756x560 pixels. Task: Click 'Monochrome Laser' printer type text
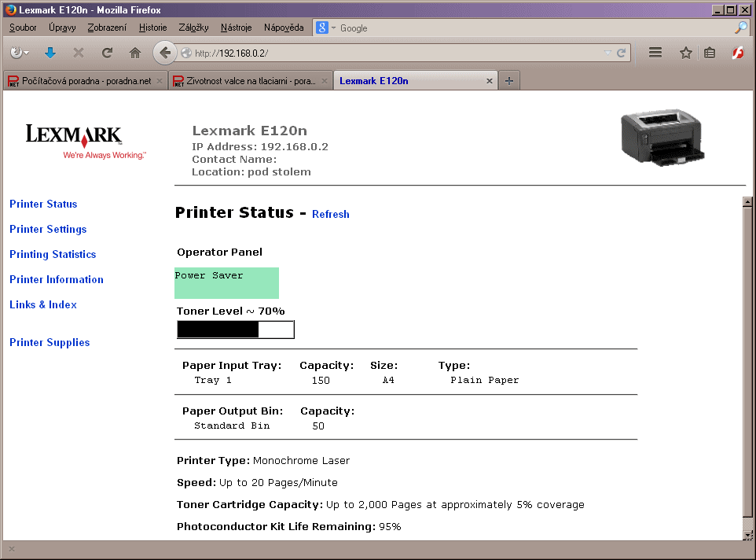[x=301, y=461]
